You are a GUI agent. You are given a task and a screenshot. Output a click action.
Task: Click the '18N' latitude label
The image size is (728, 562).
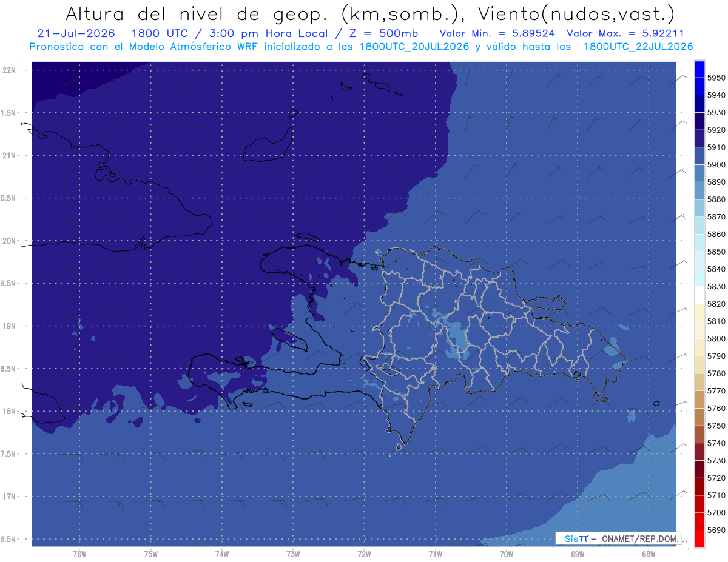[x=10, y=412]
